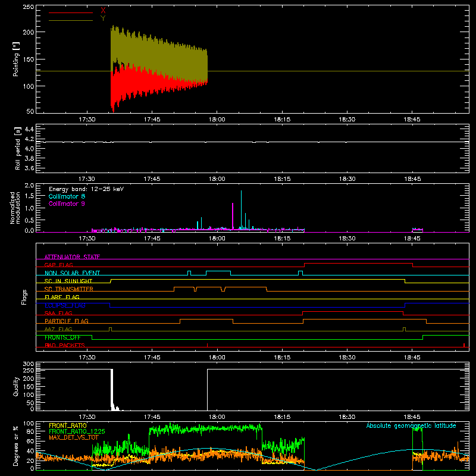
Task: Select the yellow FRONT_RATIO legend entry
Action: click(67, 425)
